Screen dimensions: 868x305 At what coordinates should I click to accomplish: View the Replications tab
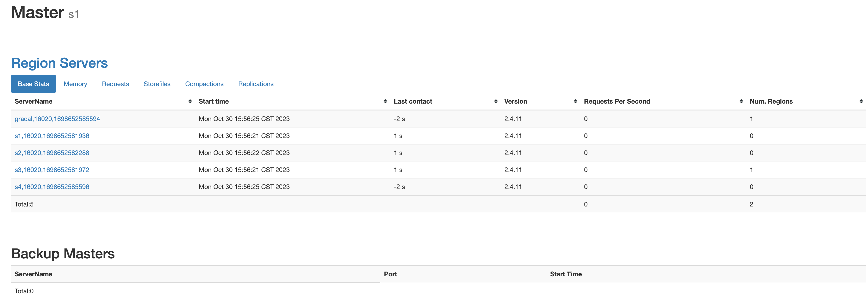[x=256, y=84]
